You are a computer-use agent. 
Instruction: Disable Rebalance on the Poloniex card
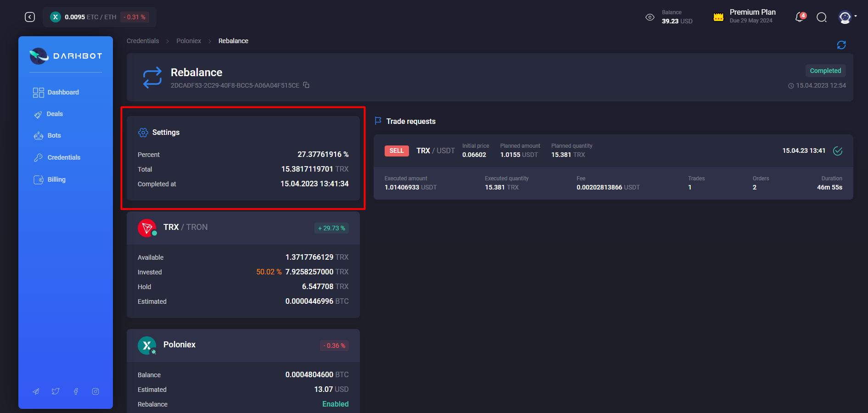click(335, 404)
